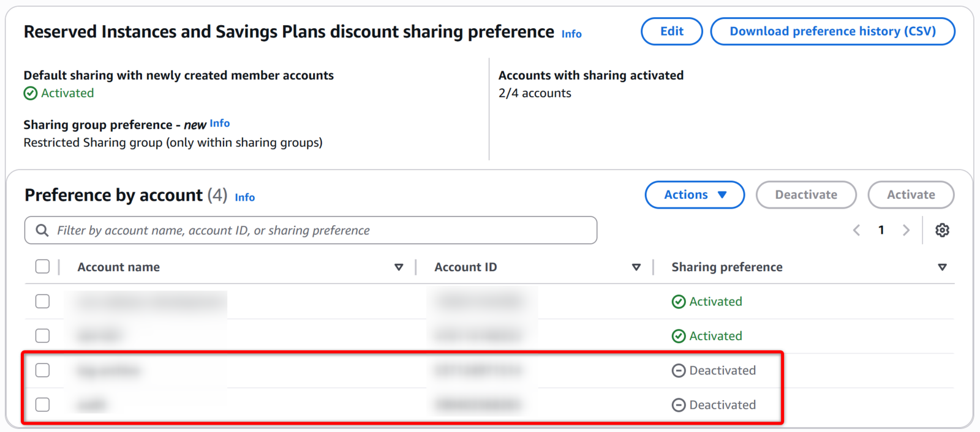This screenshot has height=432, width=980.
Task: Sort by Sharing preference column arrow
Action: [x=942, y=267]
